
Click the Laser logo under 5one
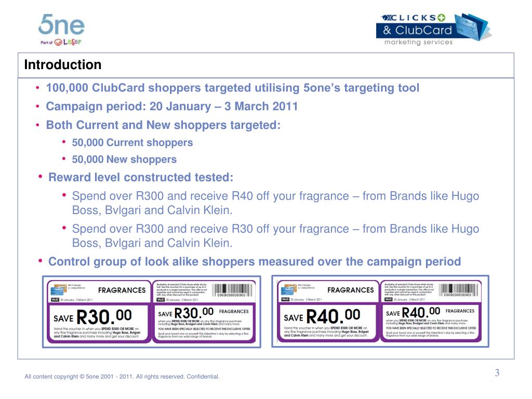point(61,42)
